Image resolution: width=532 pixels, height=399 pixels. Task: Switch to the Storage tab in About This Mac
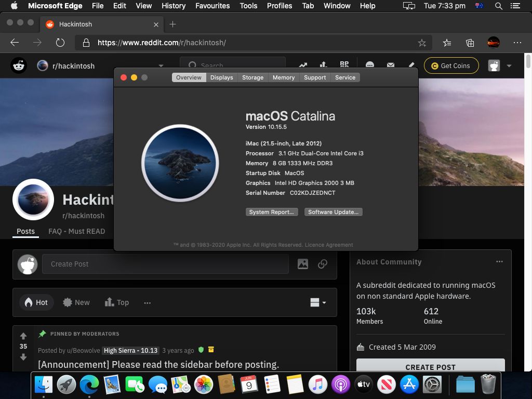click(252, 77)
